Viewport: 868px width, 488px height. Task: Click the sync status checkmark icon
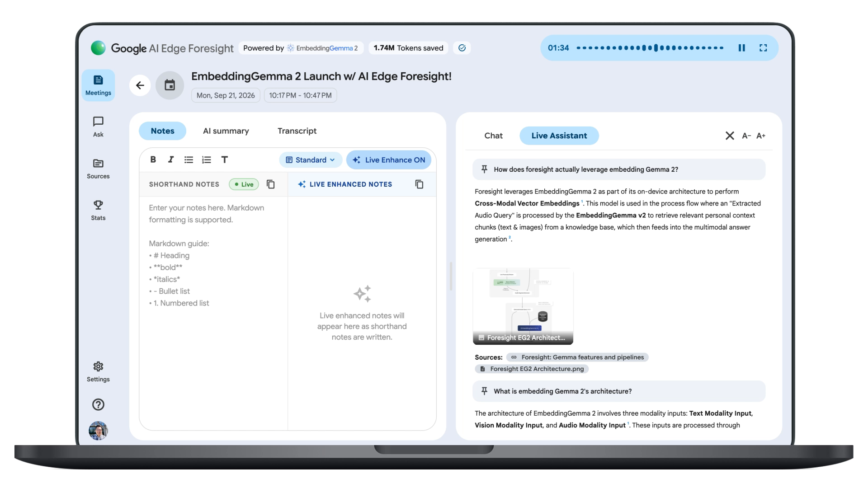pyautogui.click(x=462, y=48)
